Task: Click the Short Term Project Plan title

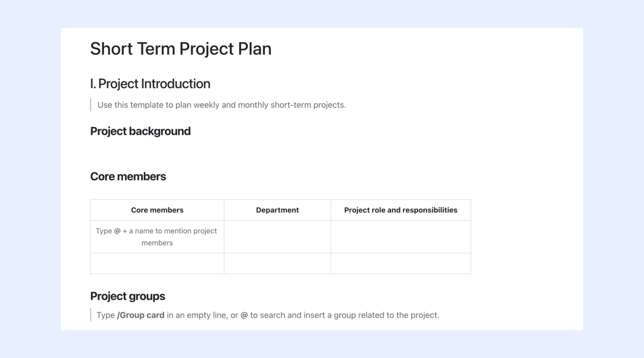Action: 181,49
